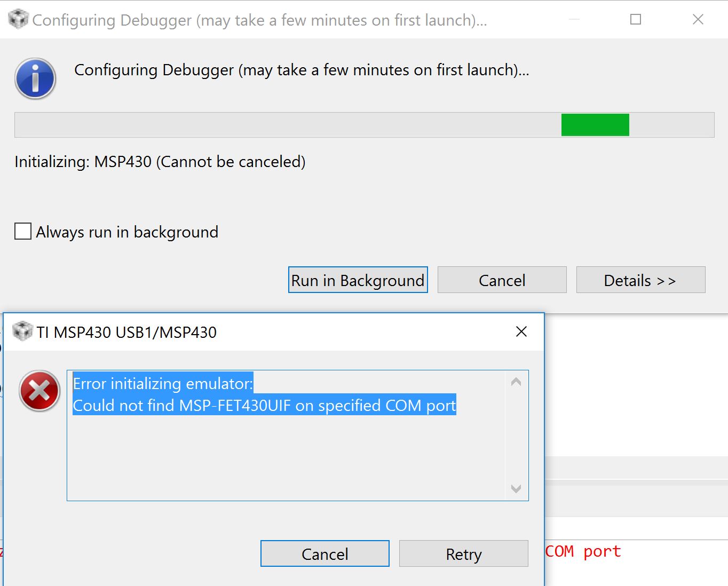
Task: Click the error message scroll up arrow
Action: tap(516, 382)
